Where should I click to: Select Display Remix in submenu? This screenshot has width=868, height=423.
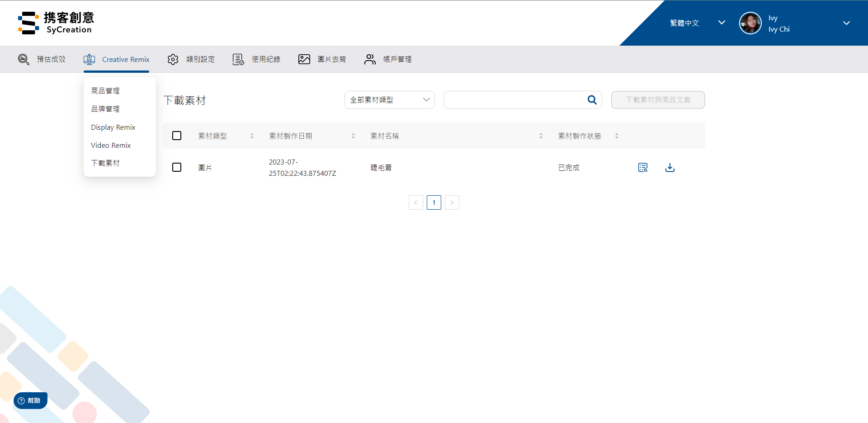click(113, 127)
